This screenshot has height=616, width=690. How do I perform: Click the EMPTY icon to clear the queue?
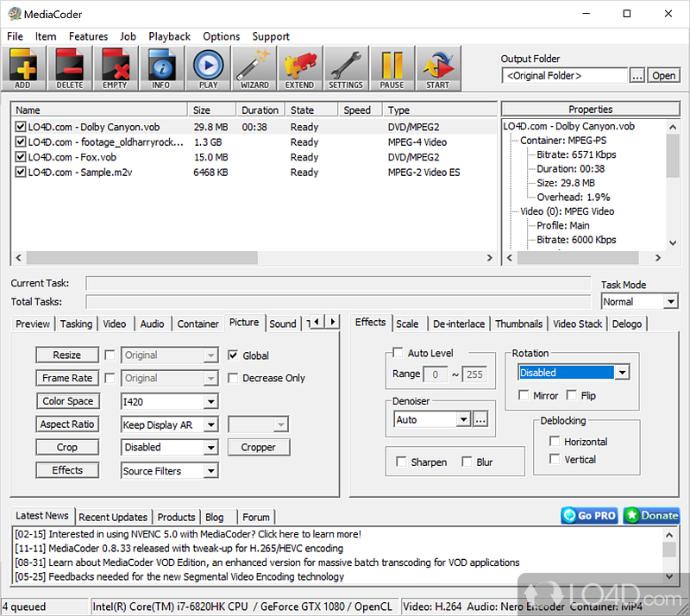pos(116,68)
